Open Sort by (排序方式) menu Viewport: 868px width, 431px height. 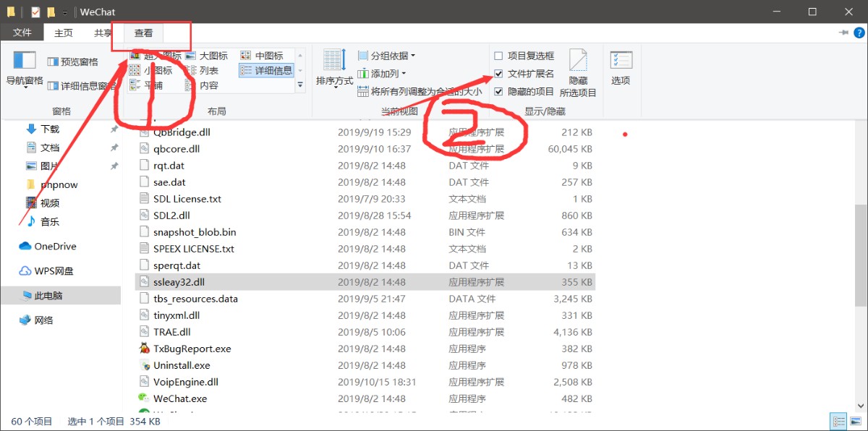pyautogui.click(x=334, y=68)
